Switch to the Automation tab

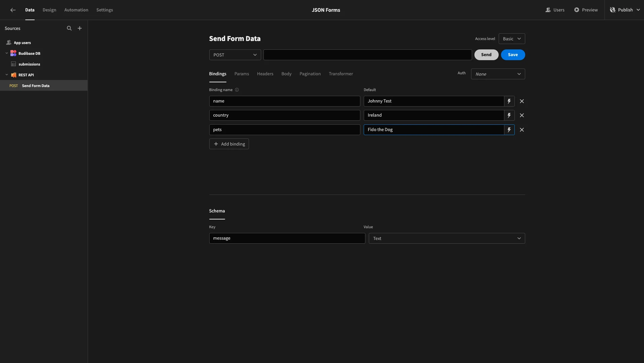point(76,10)
